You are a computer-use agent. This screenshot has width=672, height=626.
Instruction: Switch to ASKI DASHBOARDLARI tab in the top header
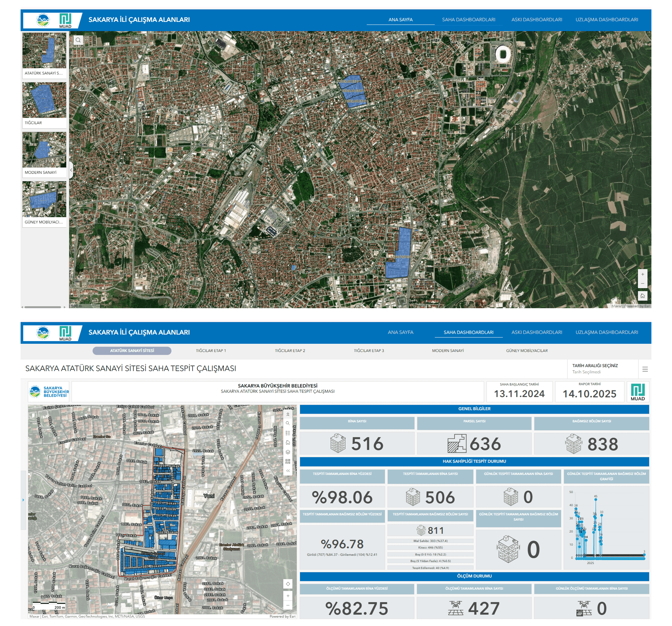[x=536, y=20]
